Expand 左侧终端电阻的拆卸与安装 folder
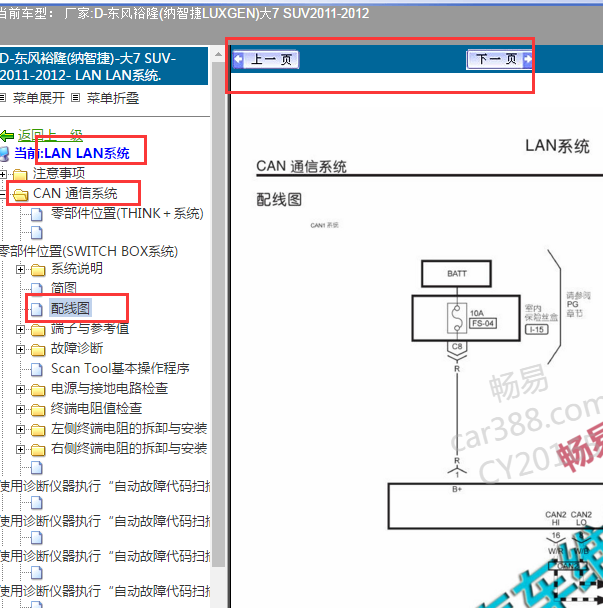Viewport: 603px width, 608px height. point(20,429)
